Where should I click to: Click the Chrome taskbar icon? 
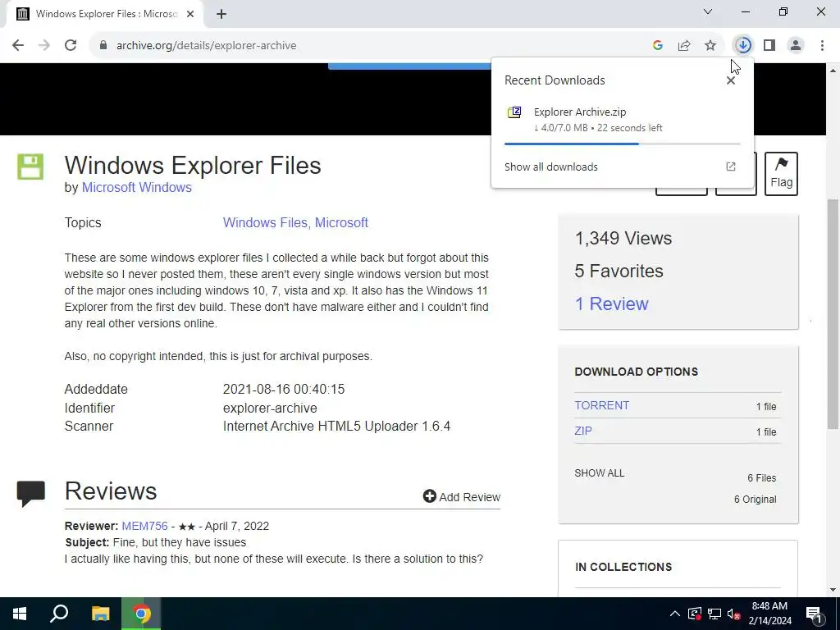point(141,614)
